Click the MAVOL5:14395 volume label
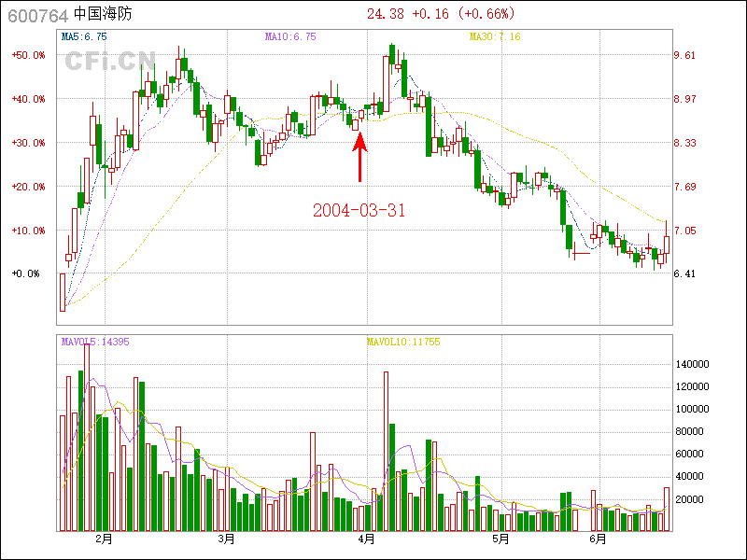Viewport: 747px width, 560px height. [x=95, y=342]
